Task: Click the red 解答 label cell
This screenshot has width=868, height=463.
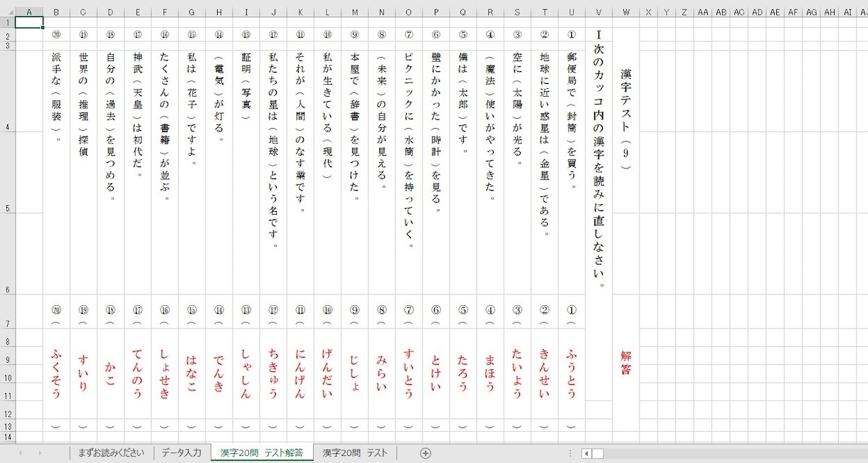Action: click(x=626, y=363)
